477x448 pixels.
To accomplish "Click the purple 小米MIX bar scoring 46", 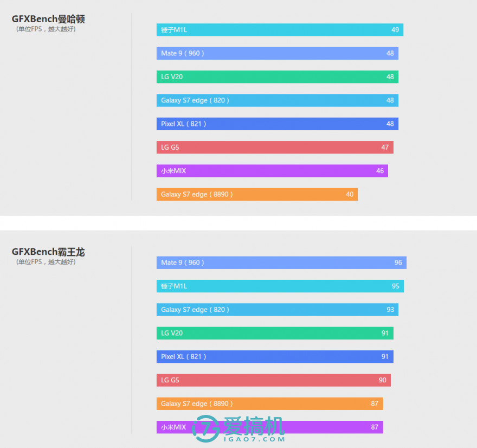I will tap(272, 171).
